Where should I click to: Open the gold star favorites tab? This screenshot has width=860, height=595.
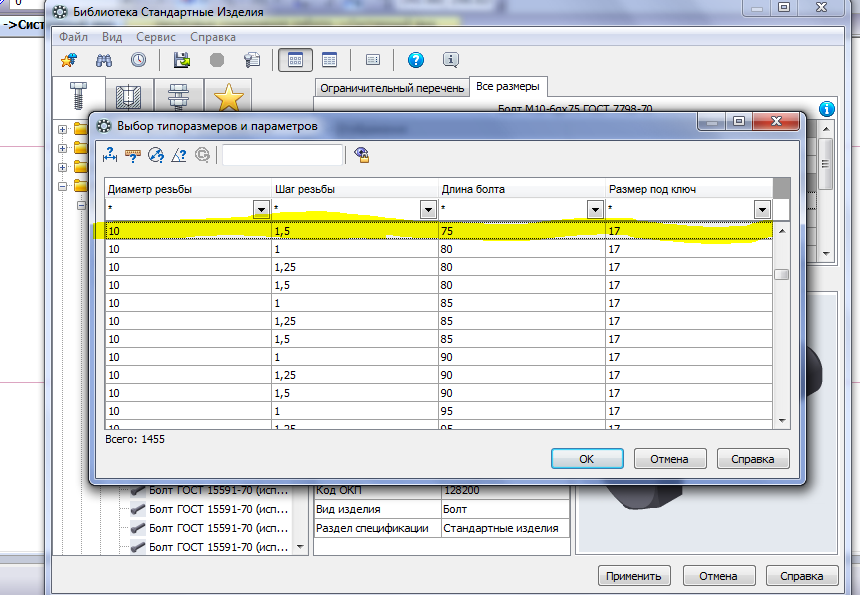point(228,97)
